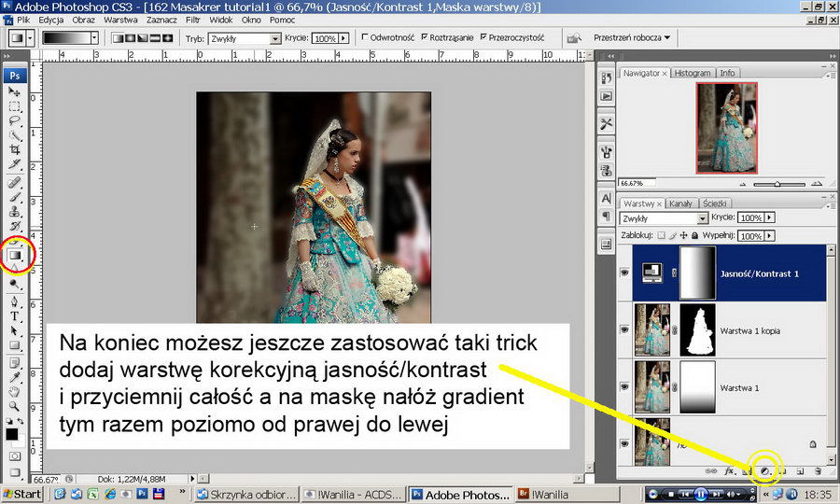The height and width of the screenshot is (504, 840).
Task: Select the Crop tool
Action: (x=15, y=149)
